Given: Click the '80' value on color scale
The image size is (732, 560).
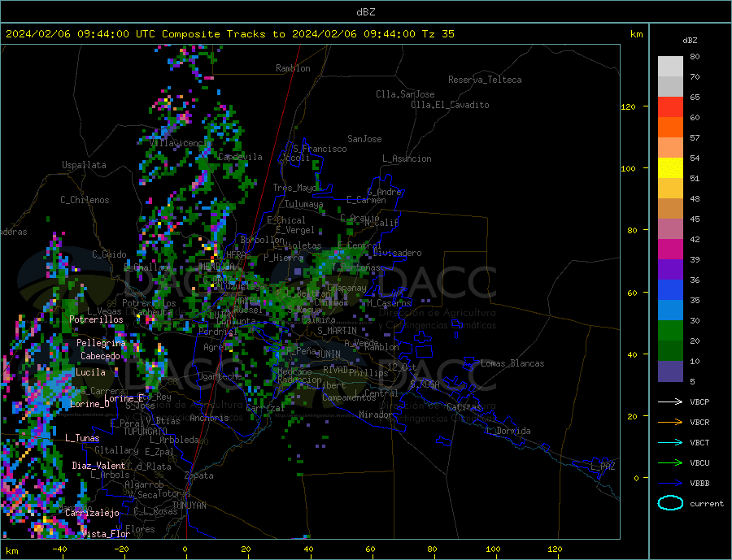Looking at the screenshot, I should [695, 56].
